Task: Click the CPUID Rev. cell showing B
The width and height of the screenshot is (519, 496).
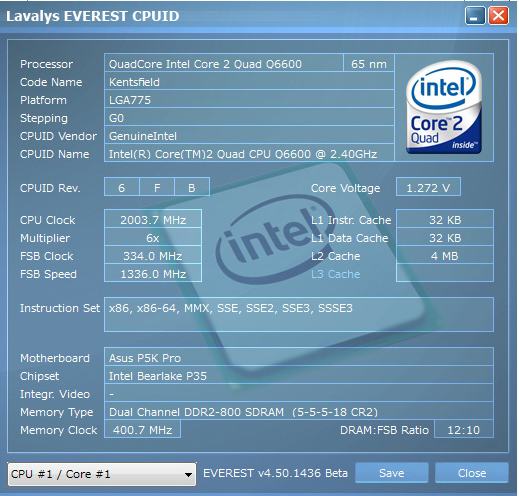Action: pyautogui.click(x=192, y=188)
